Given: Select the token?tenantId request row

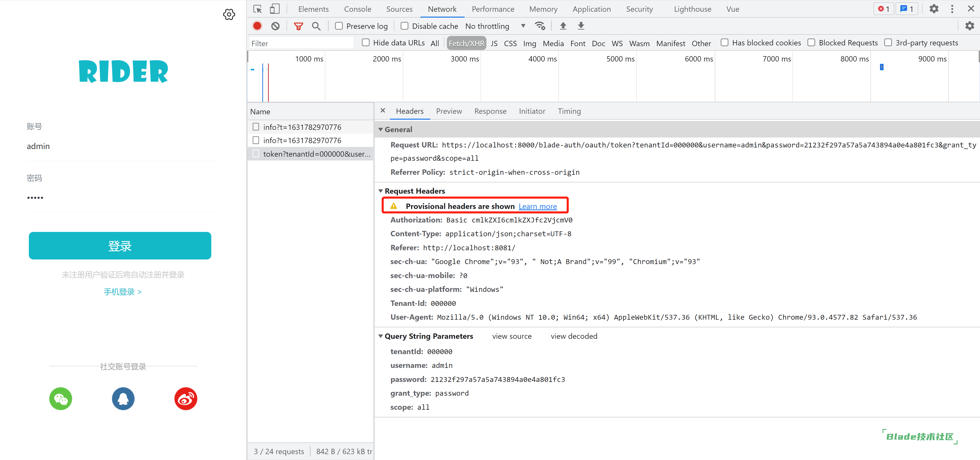Looking at the screenshot, I should pos(310,154).
